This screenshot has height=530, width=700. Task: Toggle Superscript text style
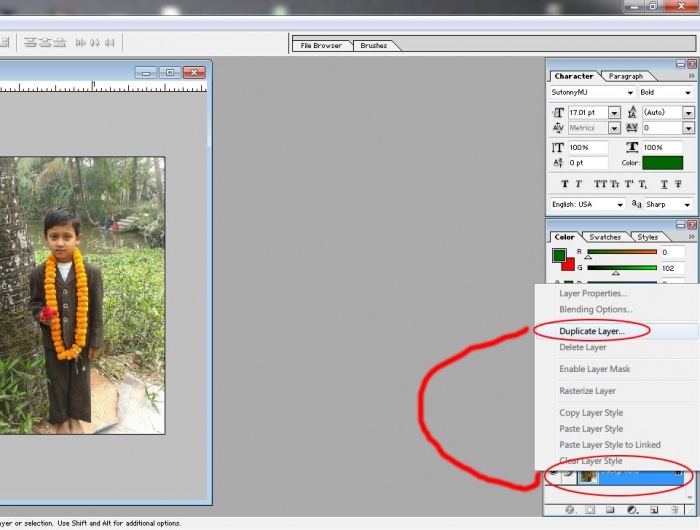click(629, 184)
